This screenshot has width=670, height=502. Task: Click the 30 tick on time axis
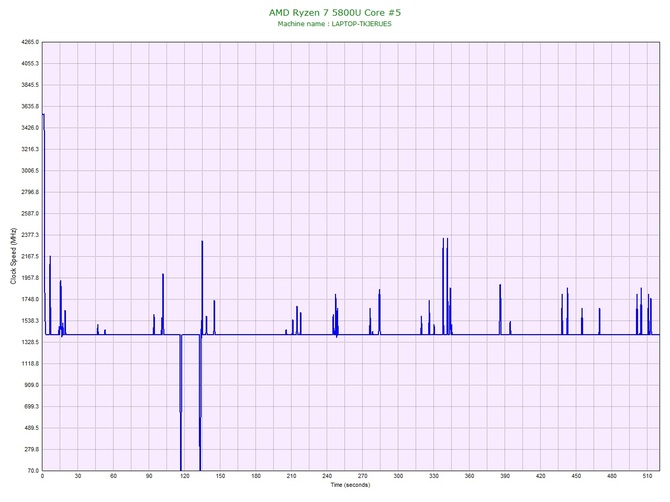pyautogui.click(x=78, y=476)
